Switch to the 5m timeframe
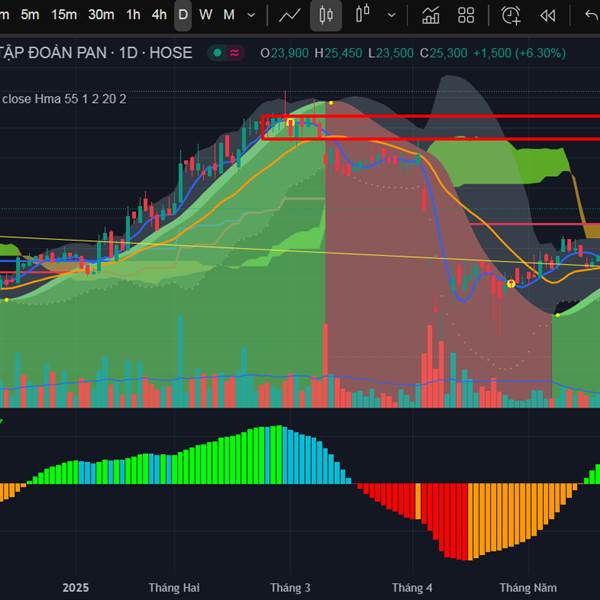The width and height of the screenshot is (600, 600). 30,15
